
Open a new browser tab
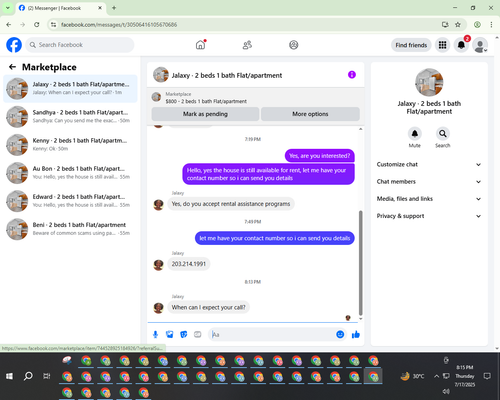coord(114,8)
